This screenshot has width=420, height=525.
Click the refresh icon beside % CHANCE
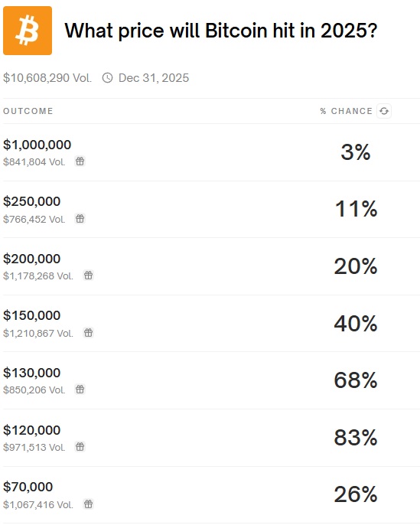tap(384, 111)
